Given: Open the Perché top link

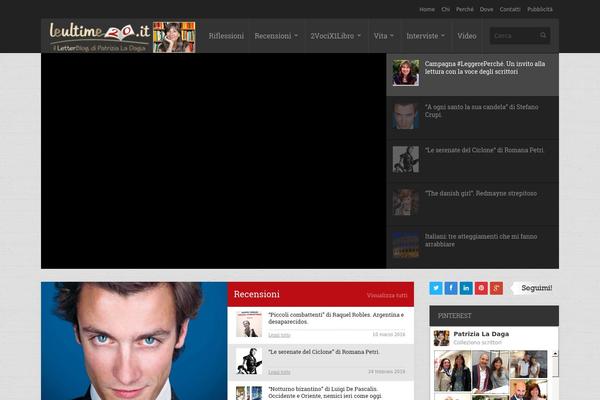Looking at the screenshot, I should (465, 9).
